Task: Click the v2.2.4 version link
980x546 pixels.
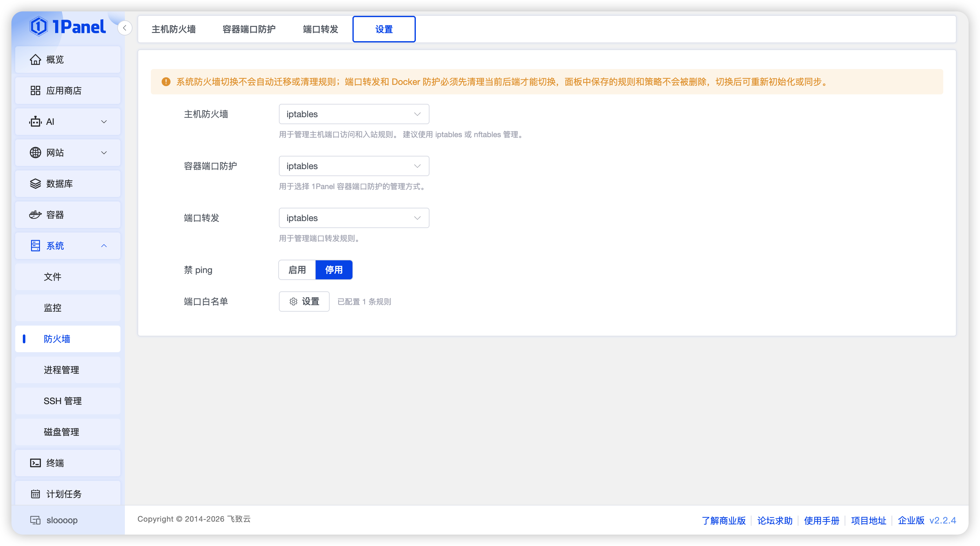Action: pyautogui.click(x=943, y=520)
